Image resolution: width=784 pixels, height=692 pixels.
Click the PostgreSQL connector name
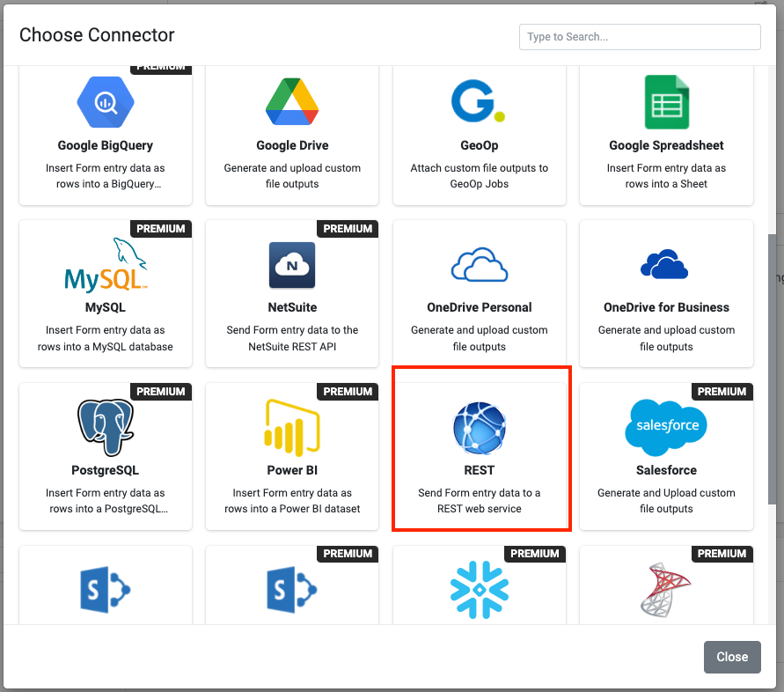[105, 470]
